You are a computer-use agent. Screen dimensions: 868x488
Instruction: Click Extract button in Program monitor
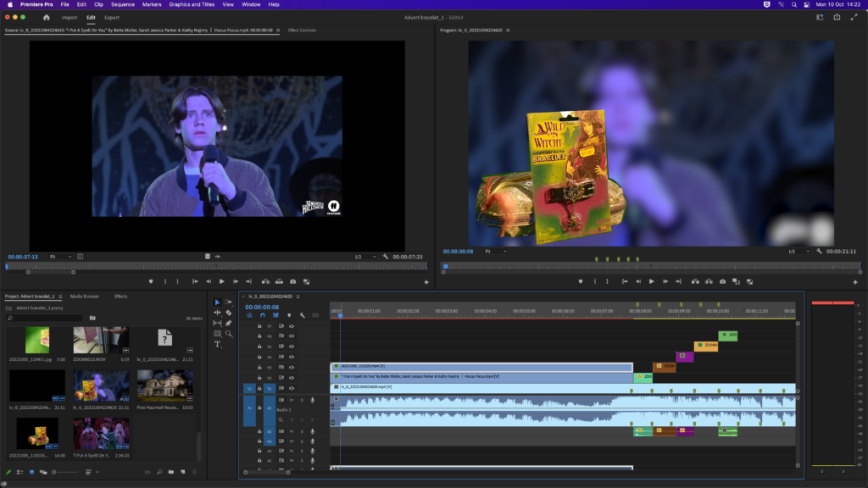pyautogui.click(x=709, y=281)
